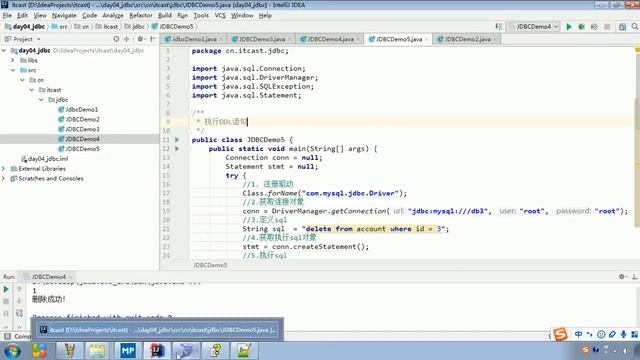This screenshot has height=360, width=640.
Task: Open the Navigate menu
Action: pos(64,16)
